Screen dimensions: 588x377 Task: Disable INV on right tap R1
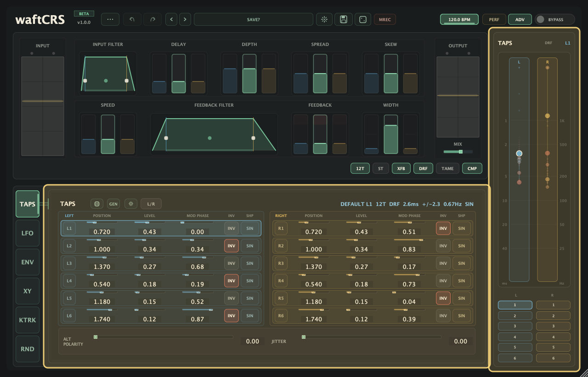click(x=443, y=228)
